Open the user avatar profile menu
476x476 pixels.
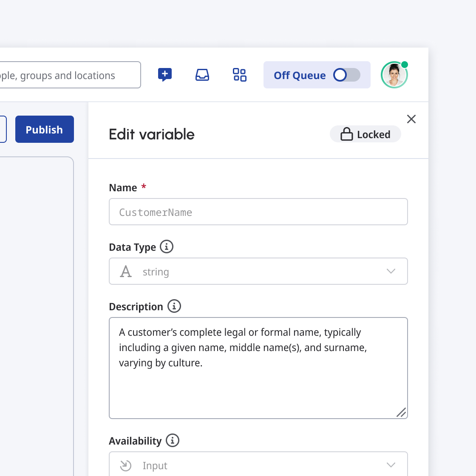click(394, 75)
